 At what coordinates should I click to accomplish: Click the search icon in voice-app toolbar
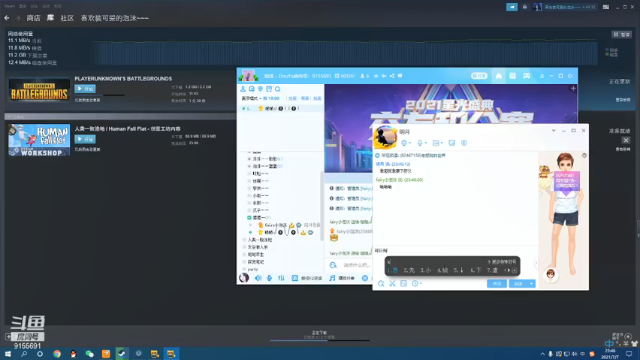[x=278, y=89]
